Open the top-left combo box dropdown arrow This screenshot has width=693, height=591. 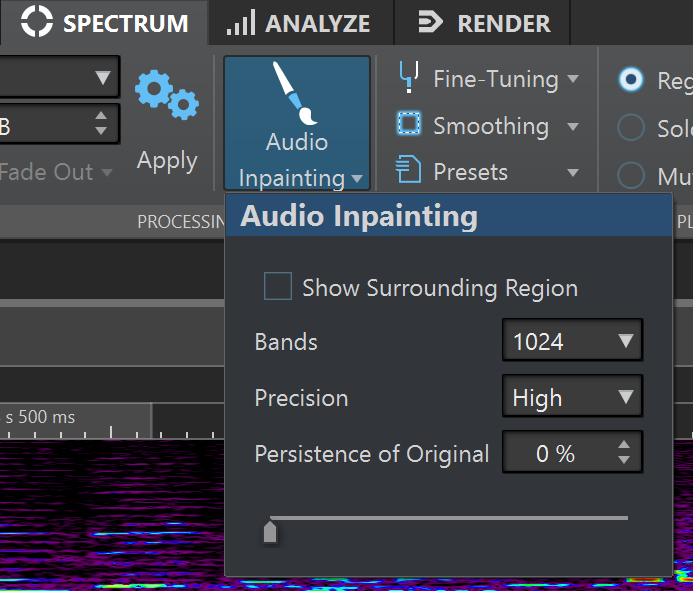103,77
